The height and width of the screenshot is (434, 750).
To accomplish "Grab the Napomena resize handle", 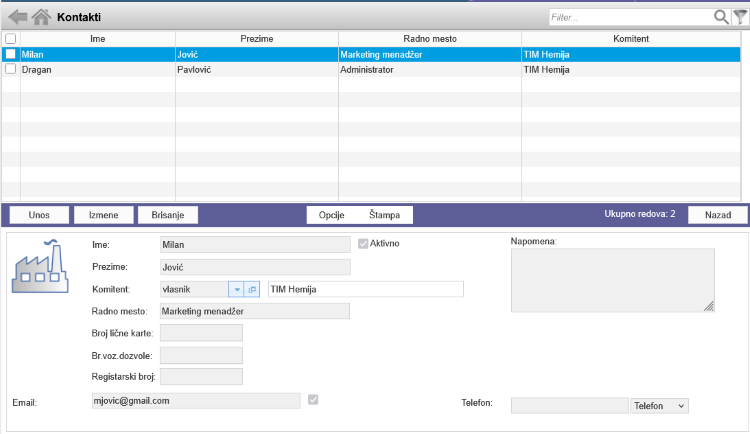I will coord(709,307).
